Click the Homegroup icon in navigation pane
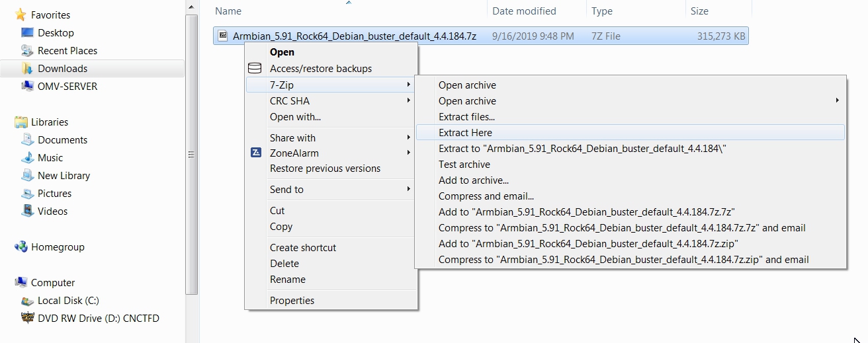The image size is (868, 343). point(21,247)
